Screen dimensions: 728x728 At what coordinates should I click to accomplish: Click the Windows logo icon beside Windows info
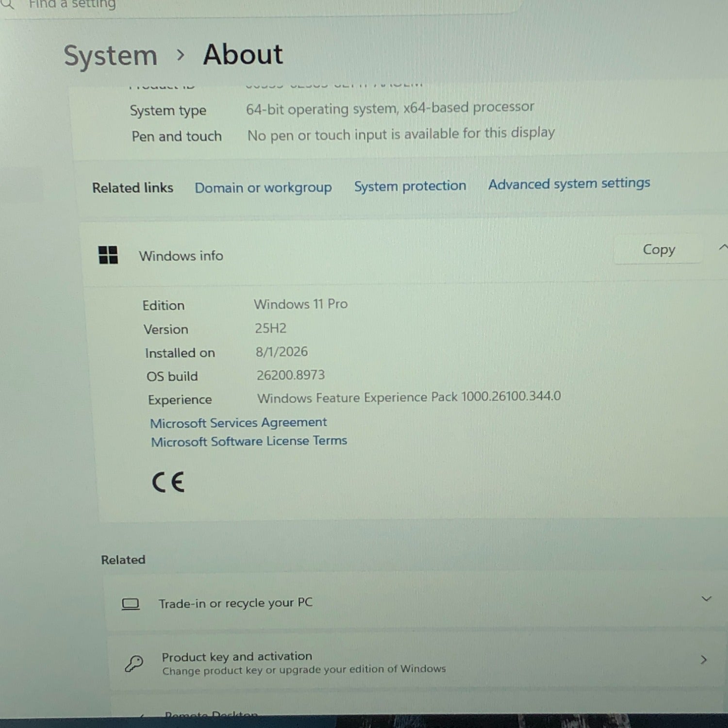pyautogui.click(x=108, y=255)
